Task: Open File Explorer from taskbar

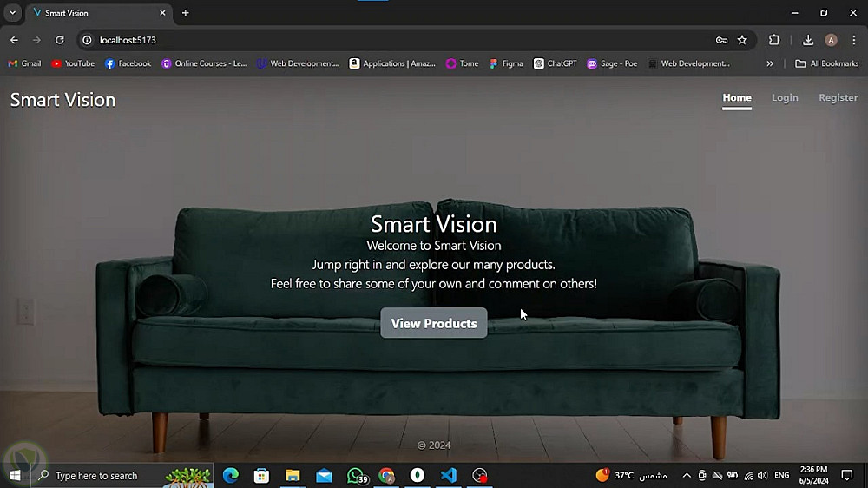Action: (293, 475)
